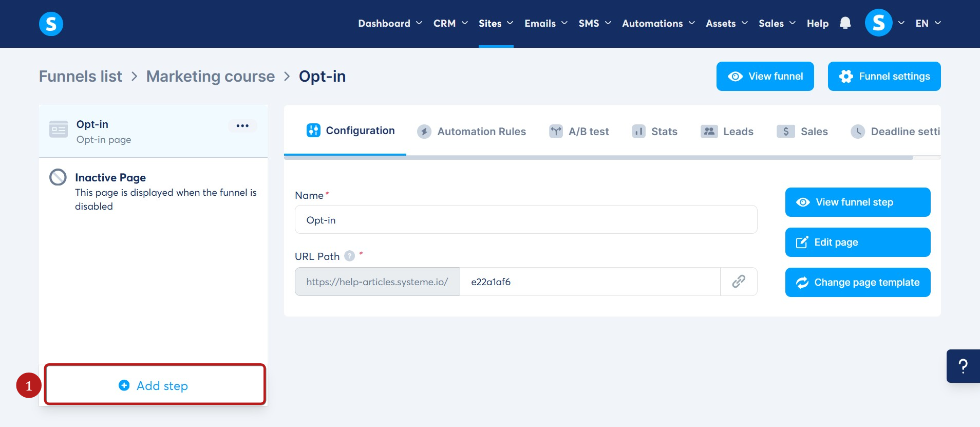Viewport: 980px width, 427px height.
Task: Expand the Sales navbar menu
Action: point(777,24)
